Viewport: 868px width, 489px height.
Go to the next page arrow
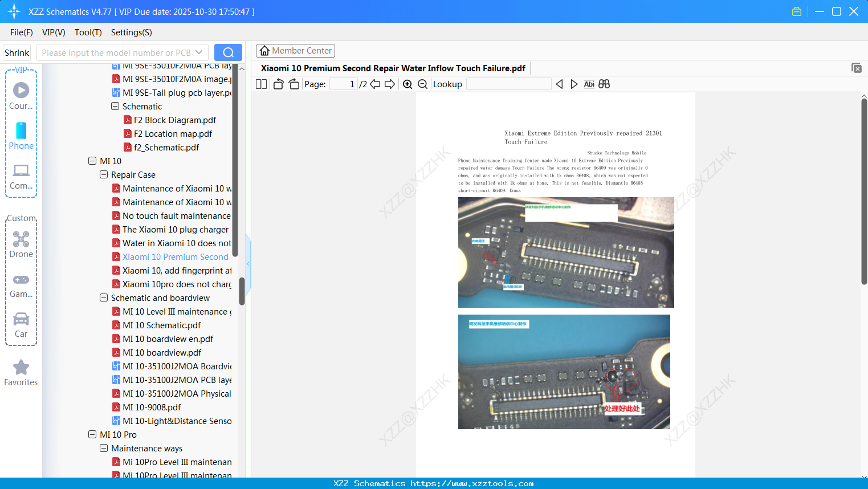pos(390,84)
